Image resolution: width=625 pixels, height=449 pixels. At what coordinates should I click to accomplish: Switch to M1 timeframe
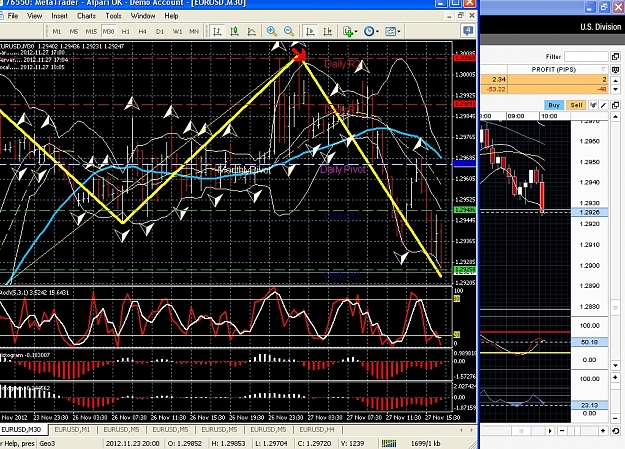57,32
